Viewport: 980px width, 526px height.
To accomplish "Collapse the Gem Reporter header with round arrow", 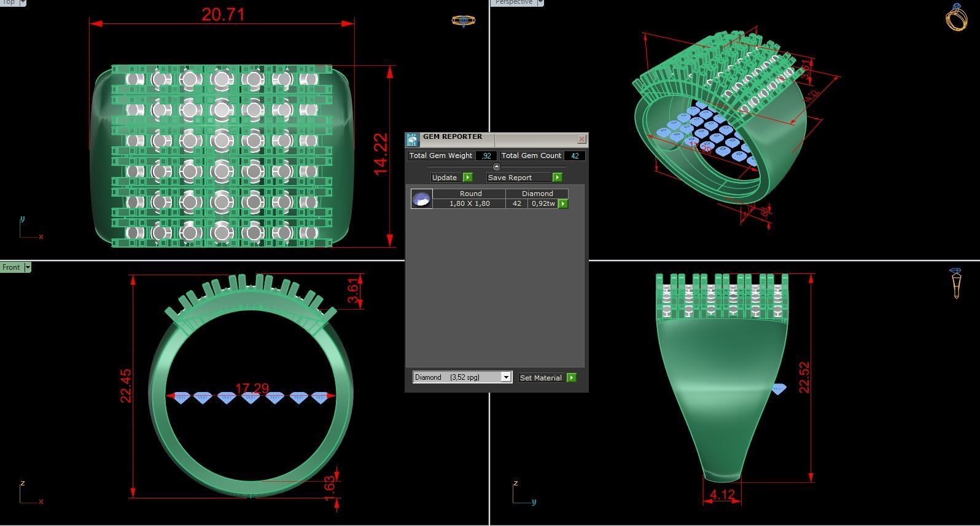I will tap(496, 167).
